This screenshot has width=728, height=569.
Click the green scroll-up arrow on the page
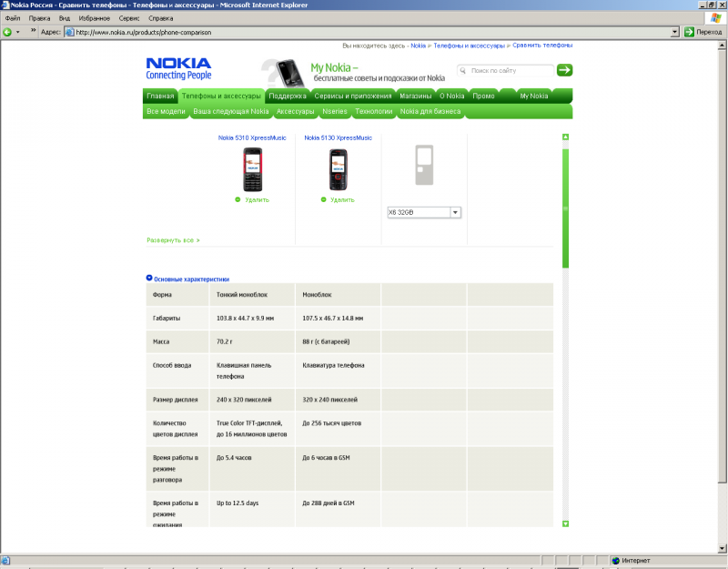[565, 137]
